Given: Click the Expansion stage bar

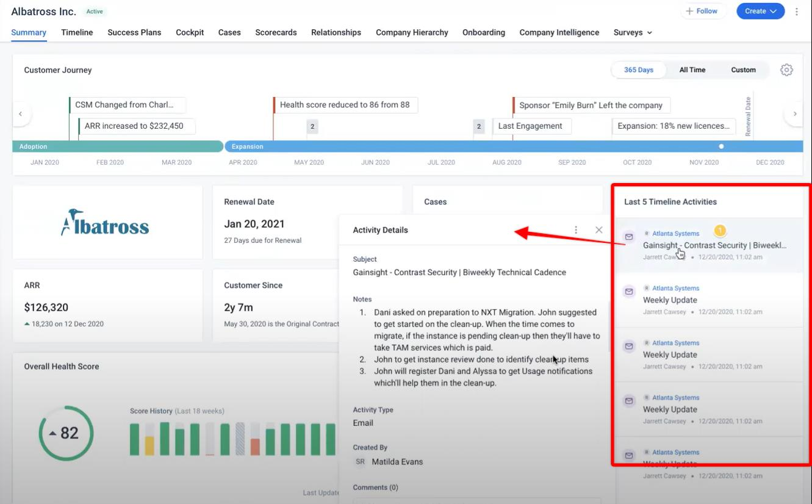Looking at the screenshot, I should [x=514, y=146].
